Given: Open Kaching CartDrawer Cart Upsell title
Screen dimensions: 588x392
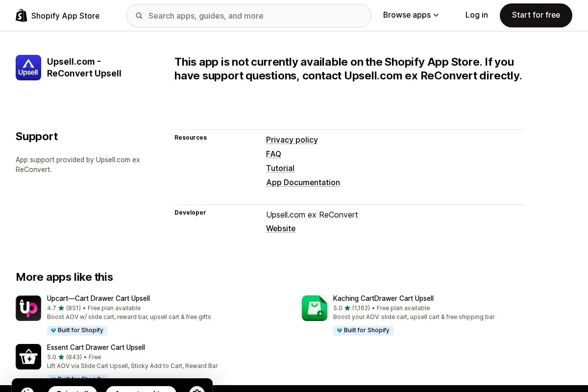Looking at the screenshot, I should coord(383,298).
